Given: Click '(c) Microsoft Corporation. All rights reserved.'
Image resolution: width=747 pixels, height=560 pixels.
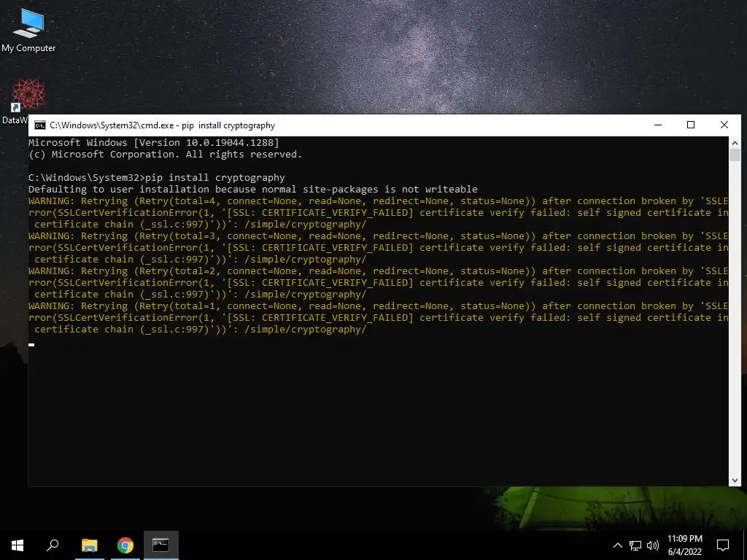Looking at the screenshot, I should pyautogui.click(x=165, y=155).
